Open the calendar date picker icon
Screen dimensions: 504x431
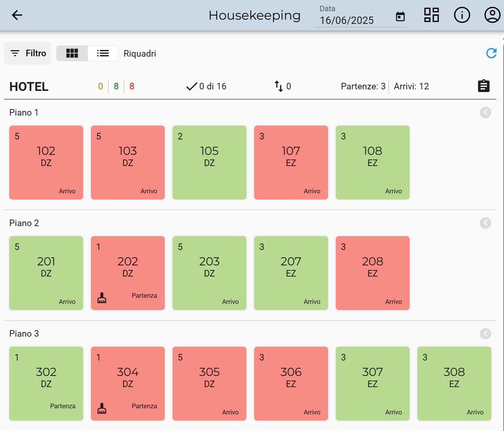pyautogui.click(x=400, y=17)
